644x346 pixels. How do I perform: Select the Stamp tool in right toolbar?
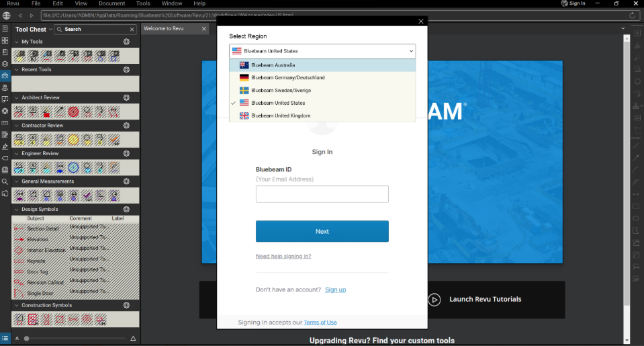click(636, 105)
